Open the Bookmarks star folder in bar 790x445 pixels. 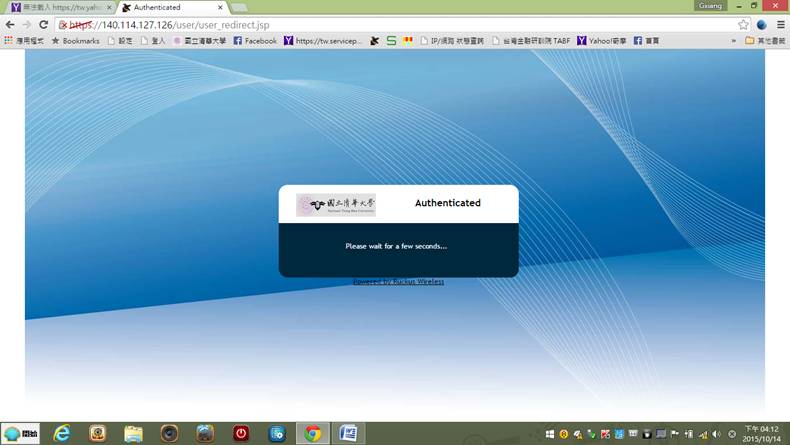[x=75, y=41]
